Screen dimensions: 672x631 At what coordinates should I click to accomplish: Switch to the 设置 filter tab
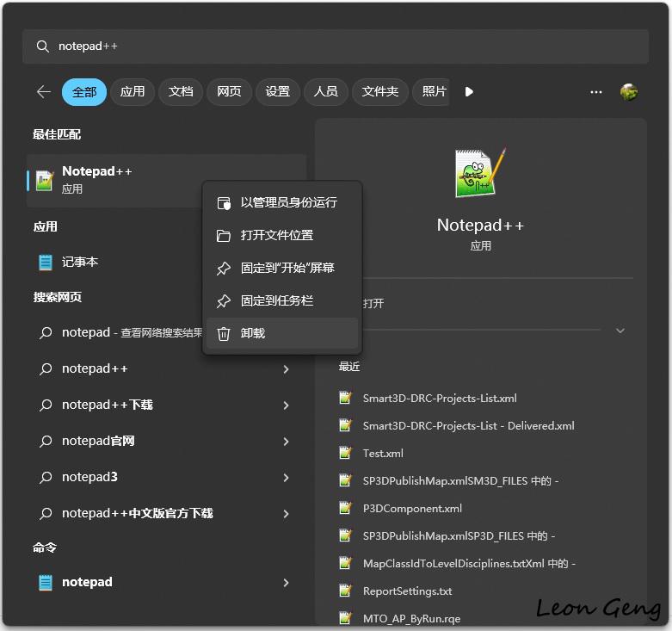point(277,92)
